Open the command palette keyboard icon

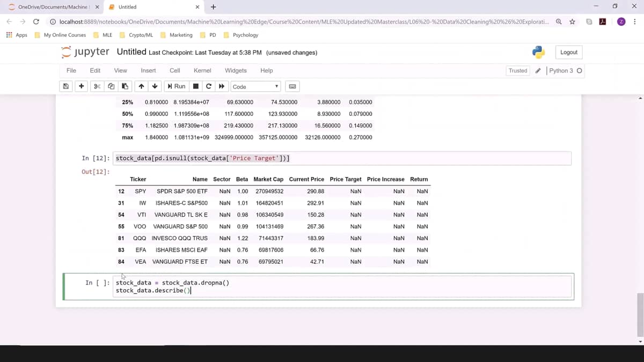point(292,86)
